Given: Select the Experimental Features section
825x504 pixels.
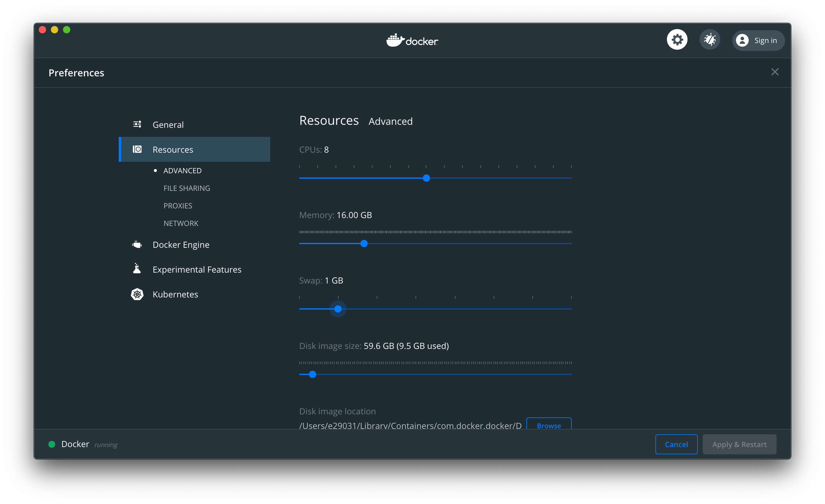Looking at the screenshot, I should click(197, 269).
